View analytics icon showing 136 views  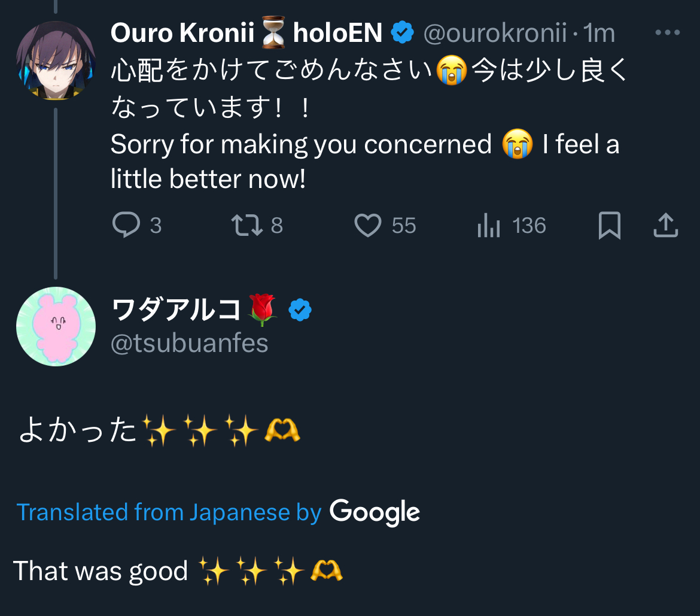pos(488,226)
